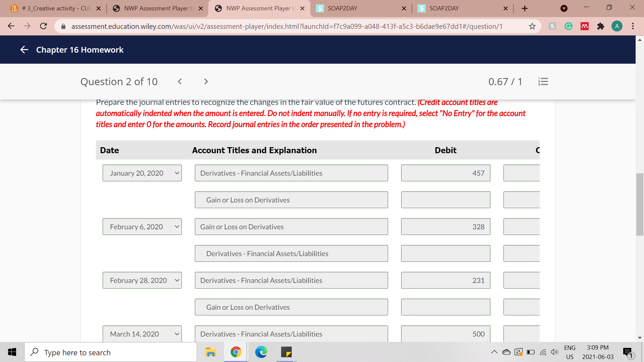The height and width of the screenshot is (362, 644).
Task: Open the Grammarly extension icon
Action: click(x=568, y=26)
